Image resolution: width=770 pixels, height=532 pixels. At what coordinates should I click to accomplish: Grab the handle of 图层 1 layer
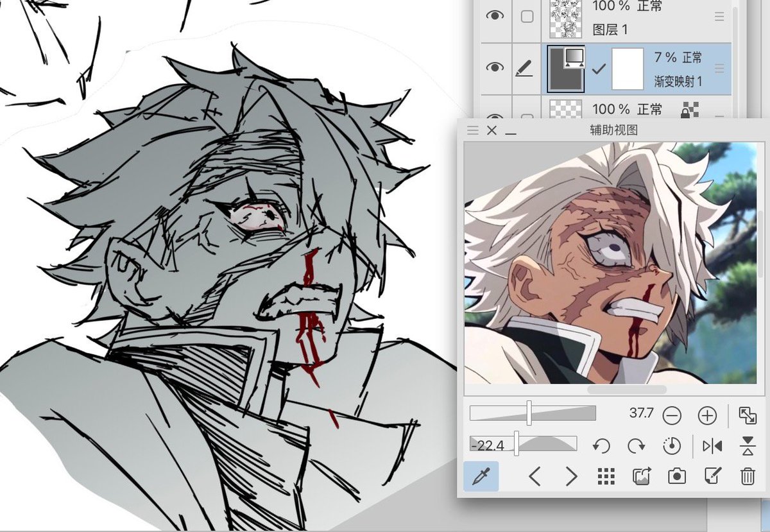pyautogui.click(x=719, y=17)
